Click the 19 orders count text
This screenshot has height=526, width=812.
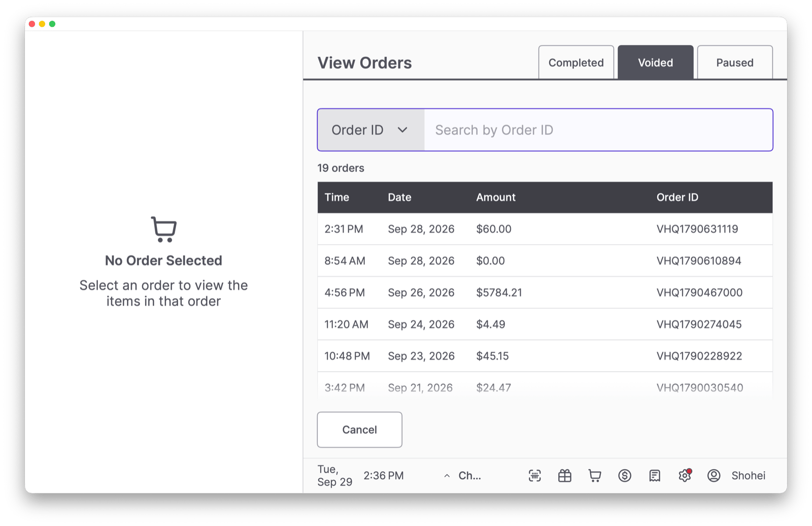341,168
